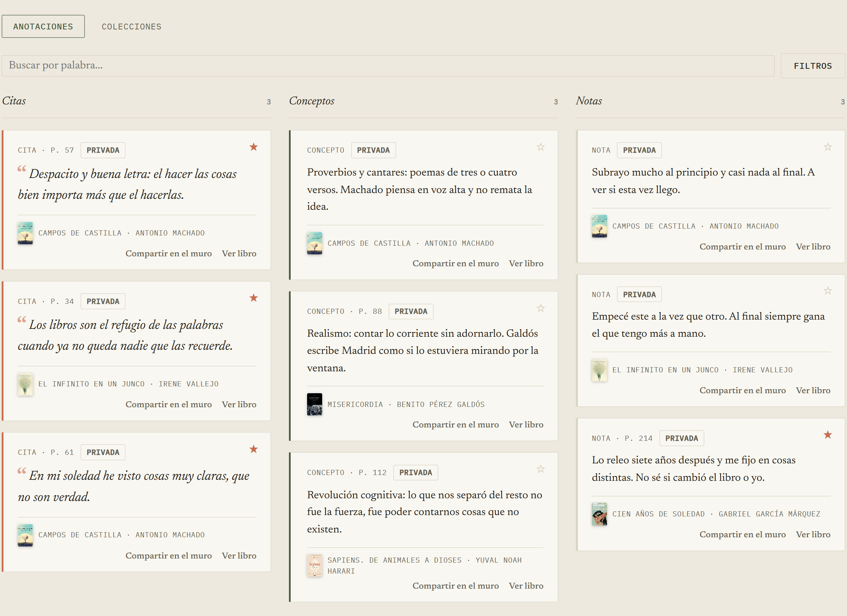Star the Proverbios y cantares concept
Screen dimensions: 847x616
[x=540, y=147]
